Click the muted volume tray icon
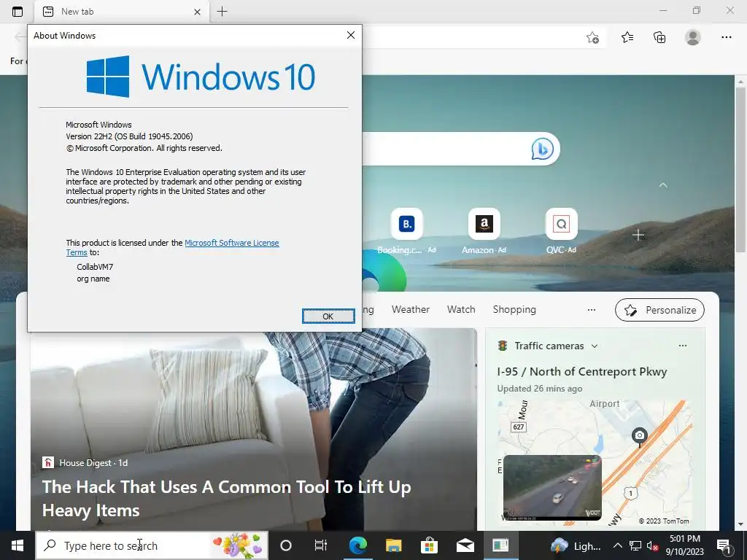 [652, 545]
